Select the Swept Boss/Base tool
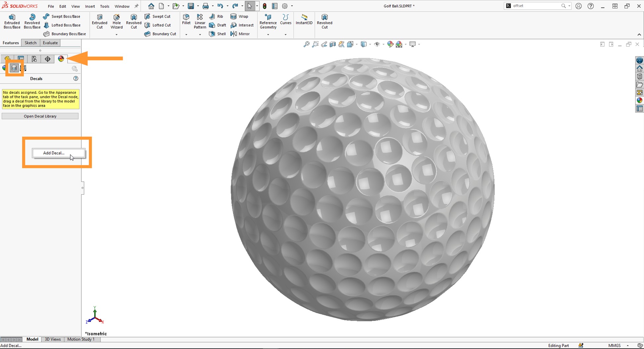The image size is (644, 349). (63, 16)
